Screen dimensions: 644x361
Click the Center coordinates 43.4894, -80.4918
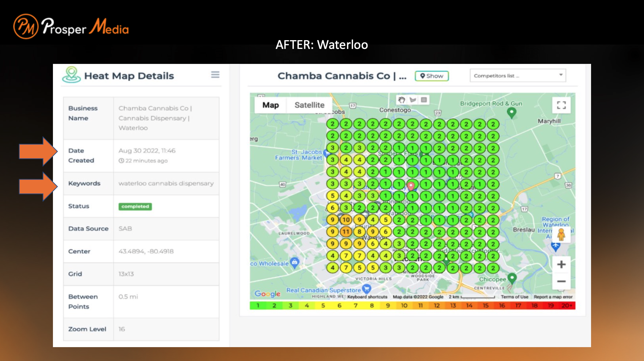(x=146, y=251)
